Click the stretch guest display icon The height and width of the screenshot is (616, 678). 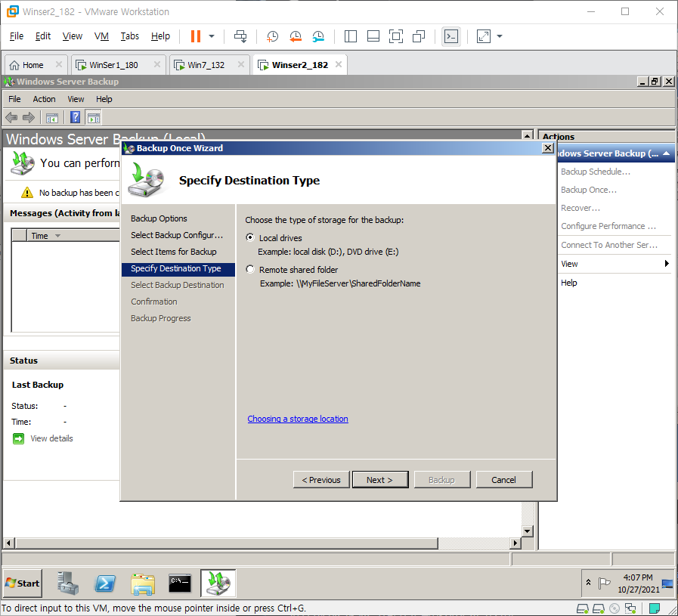[484, 36]
